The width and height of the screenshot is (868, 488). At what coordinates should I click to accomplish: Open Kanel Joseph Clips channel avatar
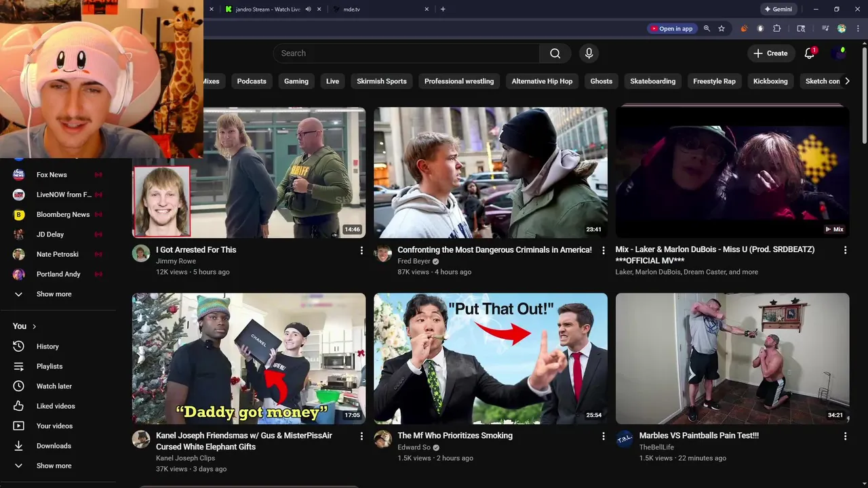point(141,439)
